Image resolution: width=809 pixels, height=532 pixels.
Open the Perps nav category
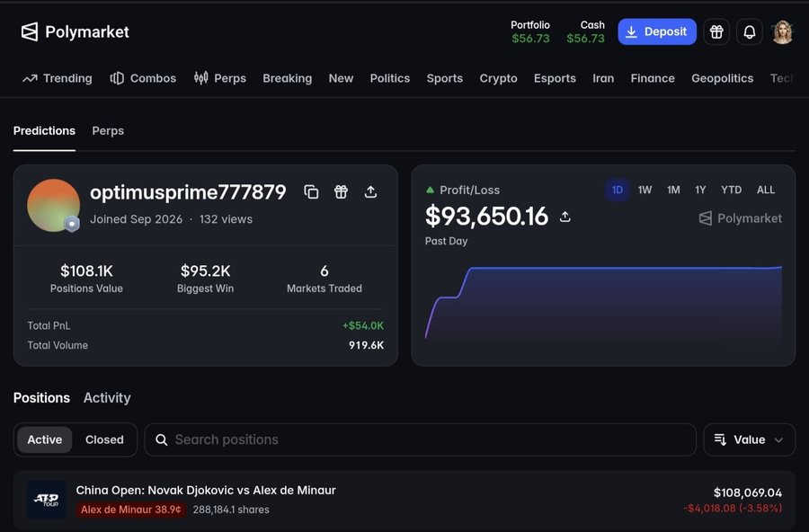220,78
